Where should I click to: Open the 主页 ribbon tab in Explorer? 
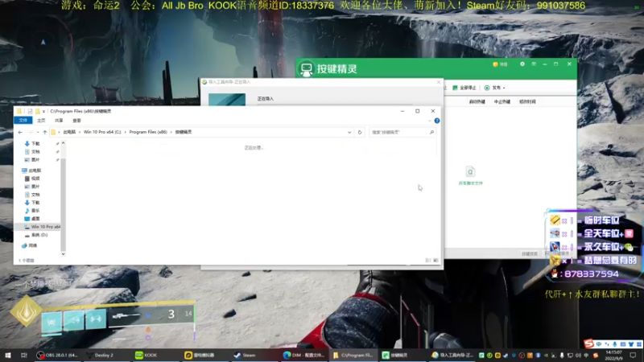42,121
